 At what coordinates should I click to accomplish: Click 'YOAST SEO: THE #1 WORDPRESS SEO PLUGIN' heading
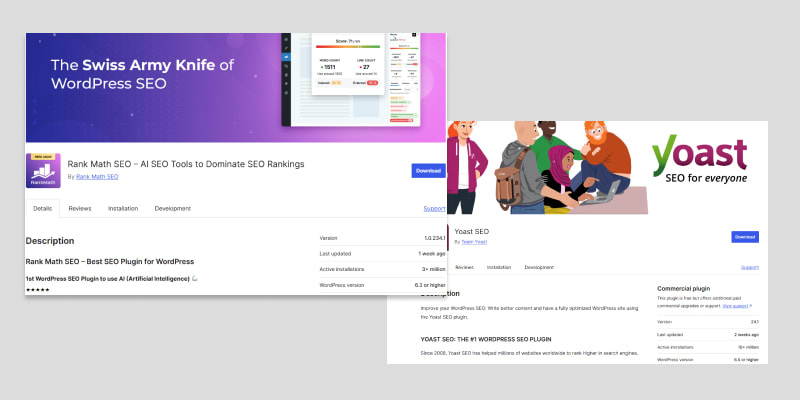click(x=486, y=339)
